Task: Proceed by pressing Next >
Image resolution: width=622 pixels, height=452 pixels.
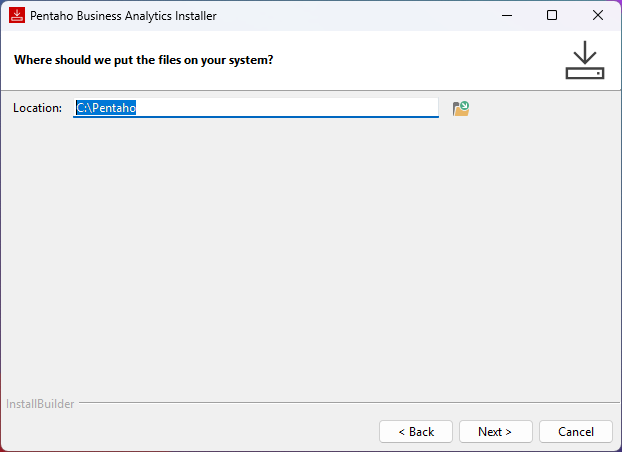Action: point(495,432)
